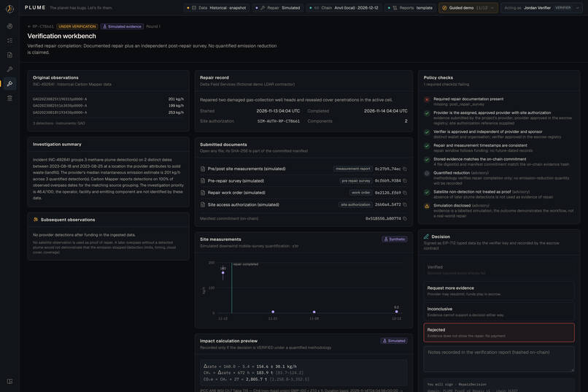Select the Rejected decision option
The image size is (588, 392).
coord(499,332)
